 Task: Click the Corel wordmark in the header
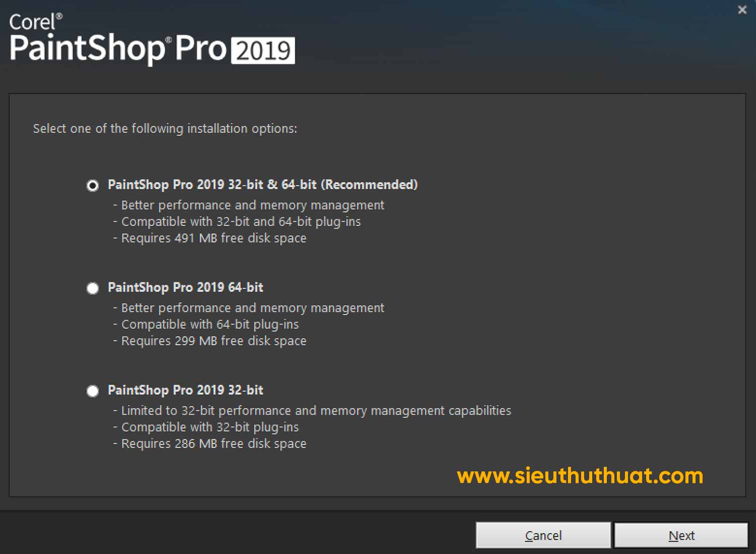coord(36,22)
